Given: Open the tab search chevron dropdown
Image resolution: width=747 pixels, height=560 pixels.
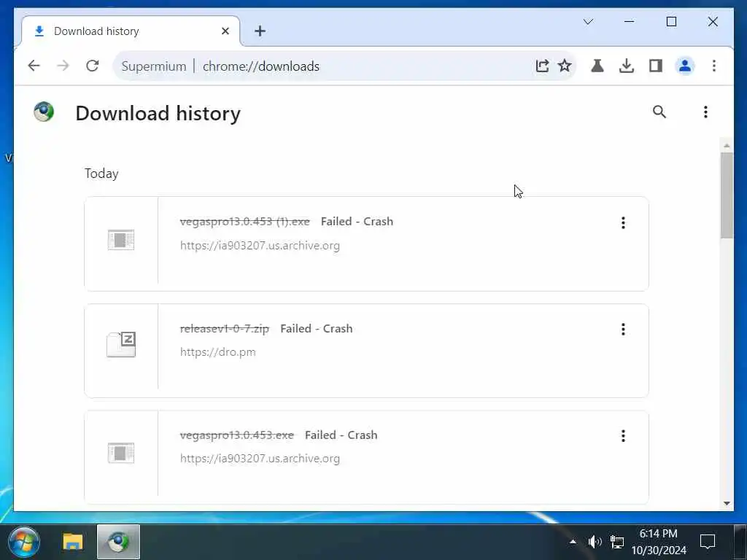Looking at the screenshot, I should (589, 22).
